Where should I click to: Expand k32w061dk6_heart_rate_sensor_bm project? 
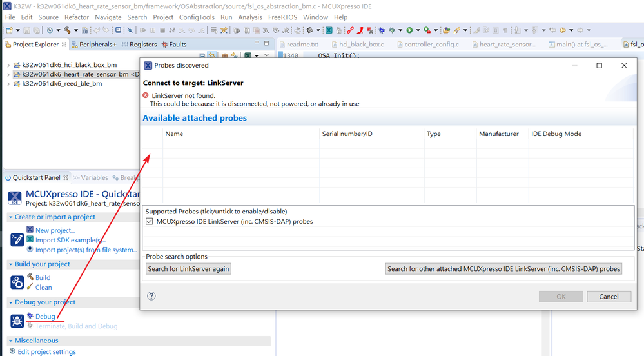[x=8, y=75]
